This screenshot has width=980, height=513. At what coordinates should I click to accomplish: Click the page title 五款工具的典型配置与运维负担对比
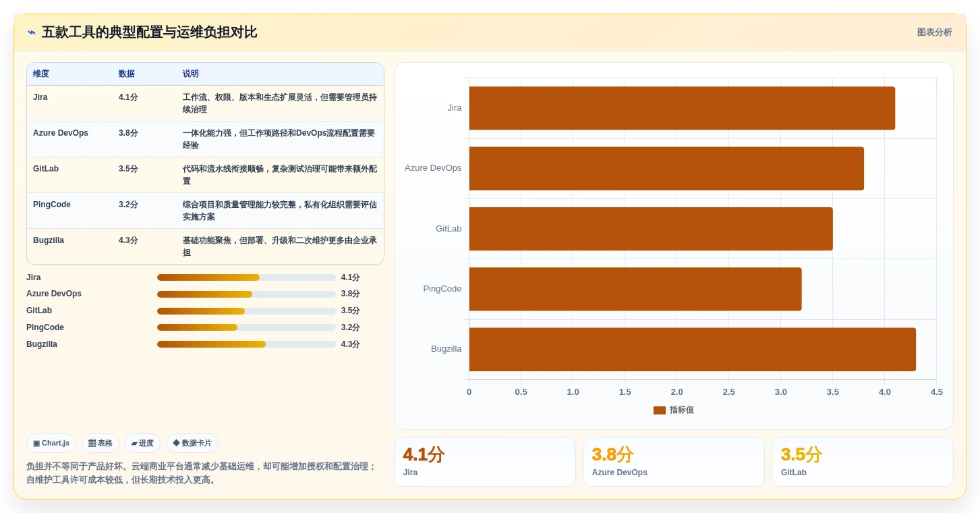[149, 32]
